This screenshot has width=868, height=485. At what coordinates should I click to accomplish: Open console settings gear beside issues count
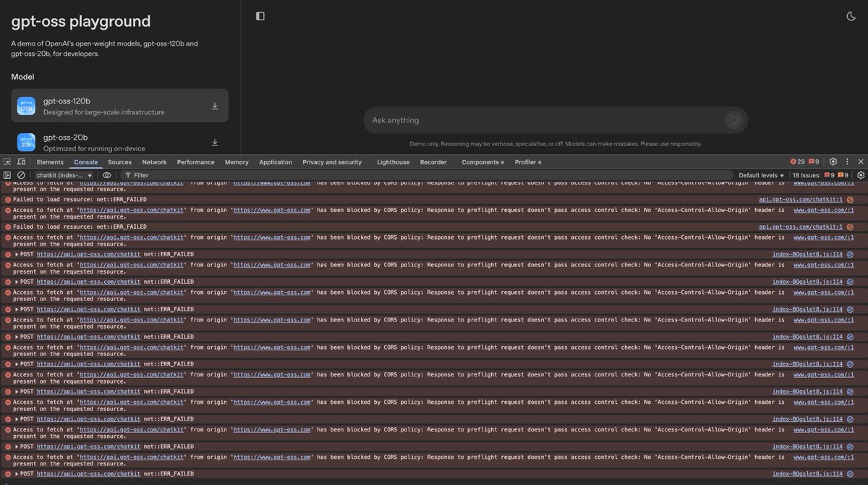coord(861,175)
